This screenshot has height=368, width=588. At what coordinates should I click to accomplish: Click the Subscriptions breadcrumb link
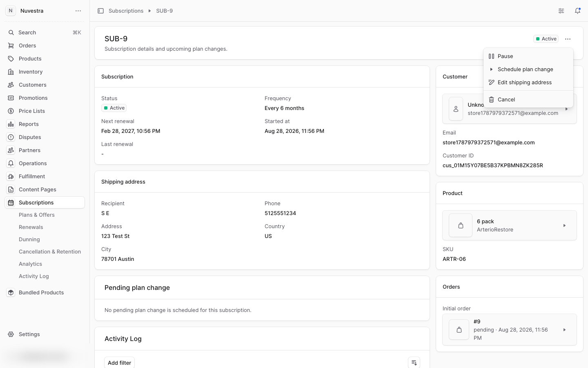(126, 11)
